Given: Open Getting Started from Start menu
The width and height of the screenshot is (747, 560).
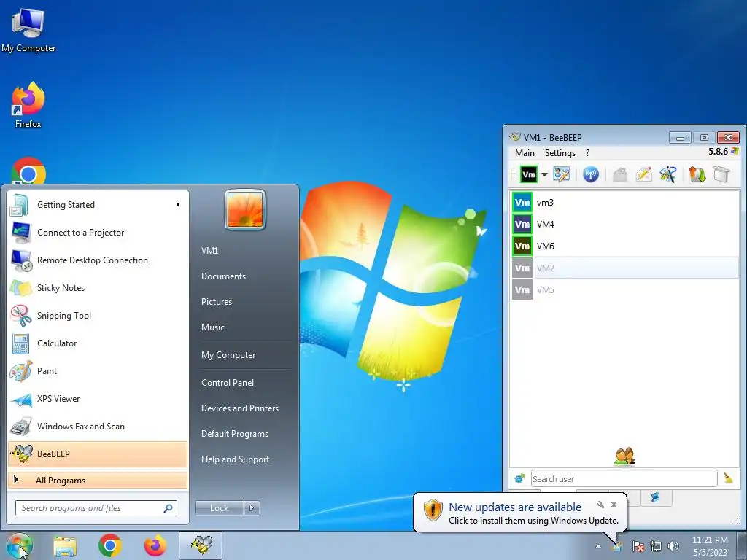Looking at the screenshot, I should click(x=98, y=205).
